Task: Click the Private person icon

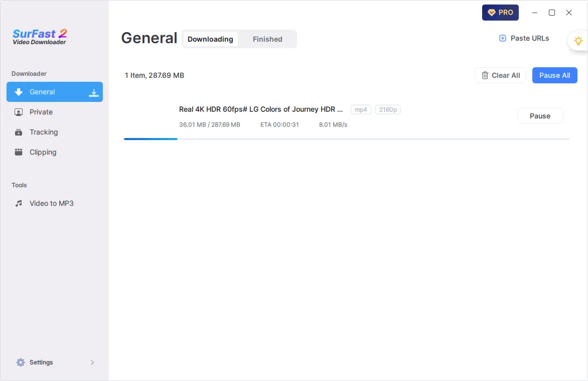Action: tap(19, 112)
